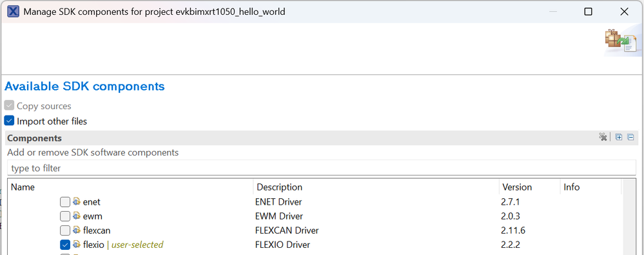Image resolution: width=644 pixels, height=255 pixels.
Task: Select the enet row name
Action: pos(92,202)
